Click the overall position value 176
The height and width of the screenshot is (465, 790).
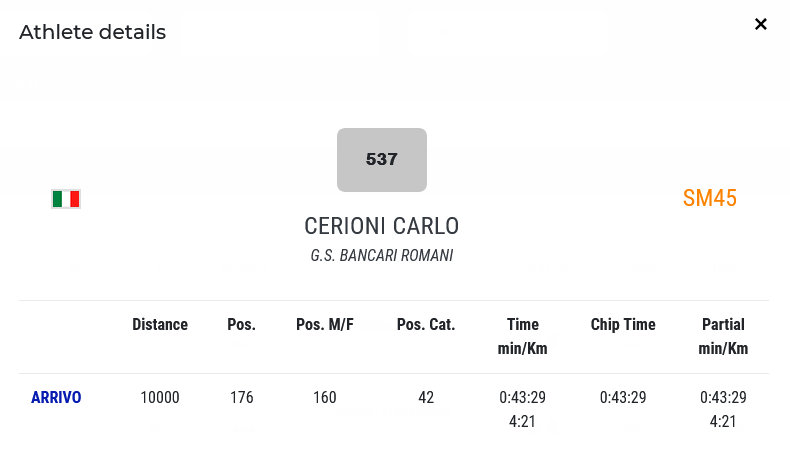coord(241,398)
